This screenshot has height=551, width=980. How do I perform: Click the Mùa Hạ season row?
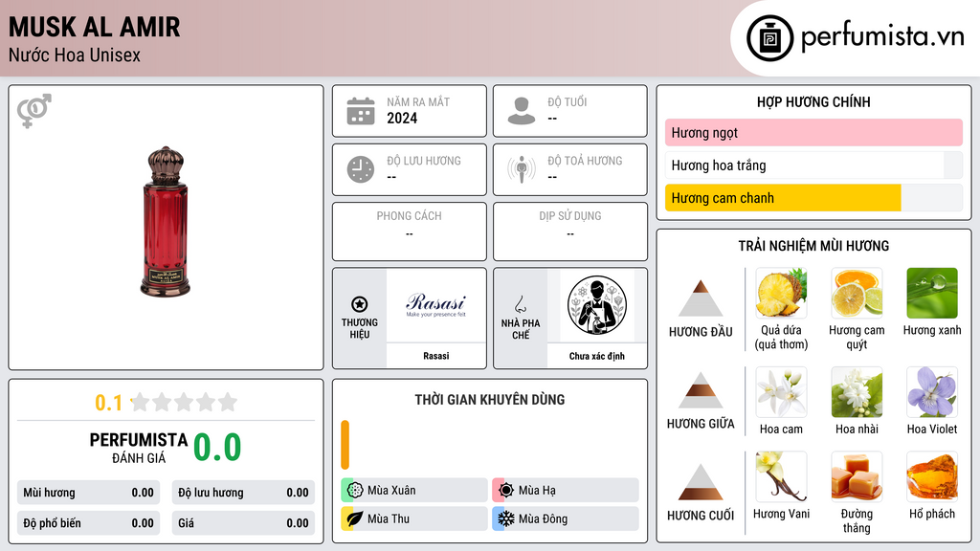tap(566, 491)
